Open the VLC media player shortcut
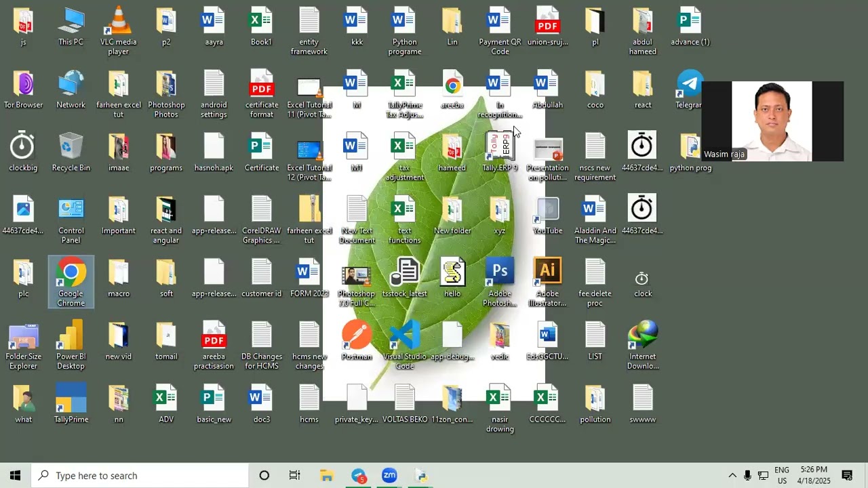The width and height of the screenshot is (868, 488). 119,30
